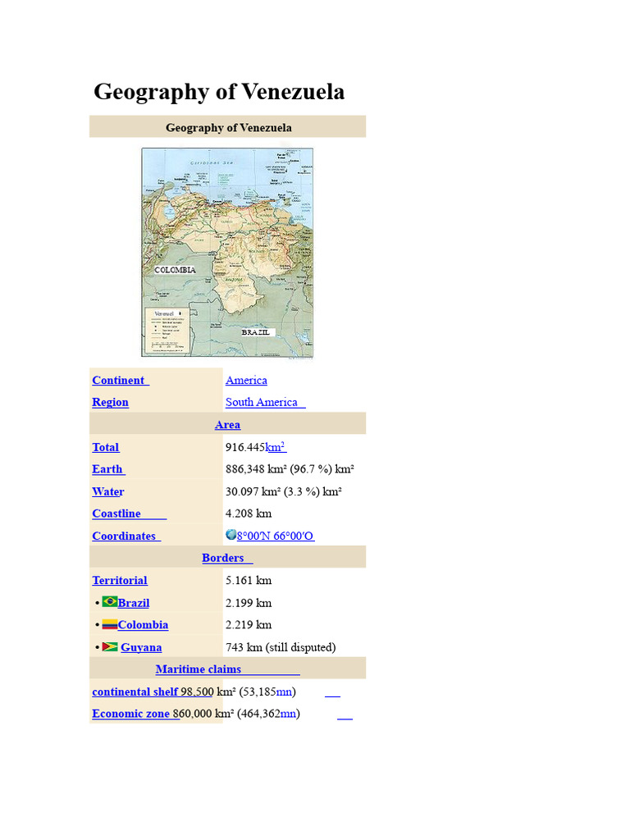Click the Brazil flag icon
The height and width of the screenshot is (840, 630).
[110, 601]
